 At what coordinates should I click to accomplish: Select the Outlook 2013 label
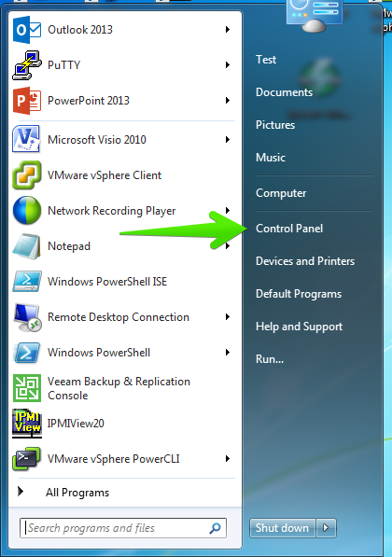80,30
